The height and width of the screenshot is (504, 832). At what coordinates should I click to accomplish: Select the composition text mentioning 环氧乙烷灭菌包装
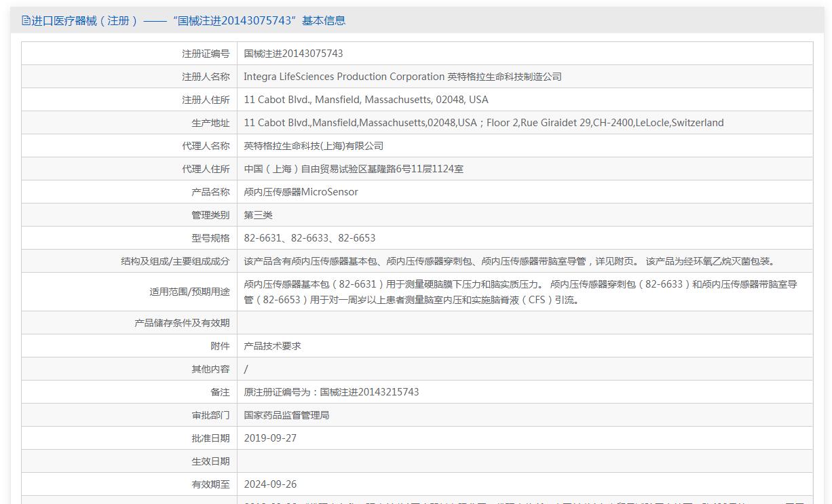pyautogui.click(x=509, y=261)
